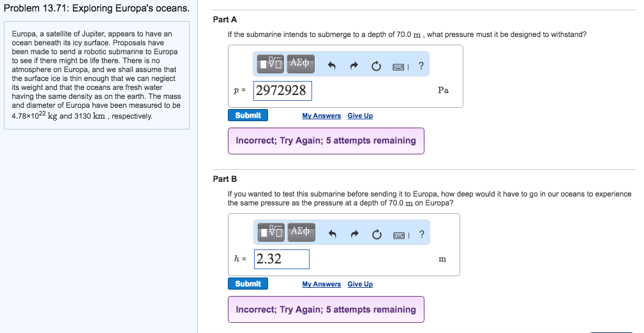Open Part B math templates button
Viewport: 644px width, 333px height.
(x=271, y=232)
